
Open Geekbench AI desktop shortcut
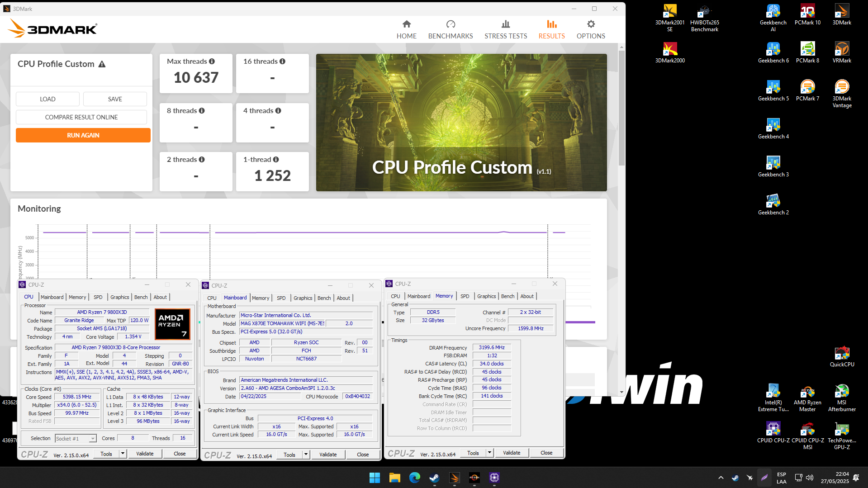pyautogui.click(x=773, y=18)
